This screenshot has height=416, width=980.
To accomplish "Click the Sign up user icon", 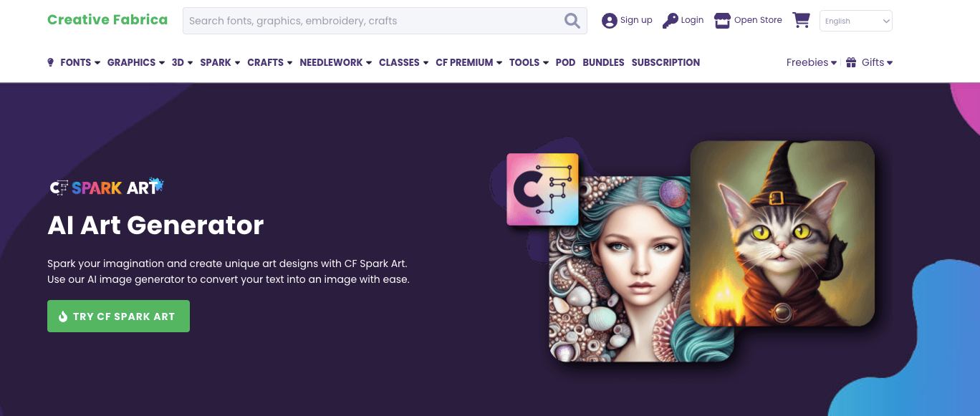I will tap(610, 21).
